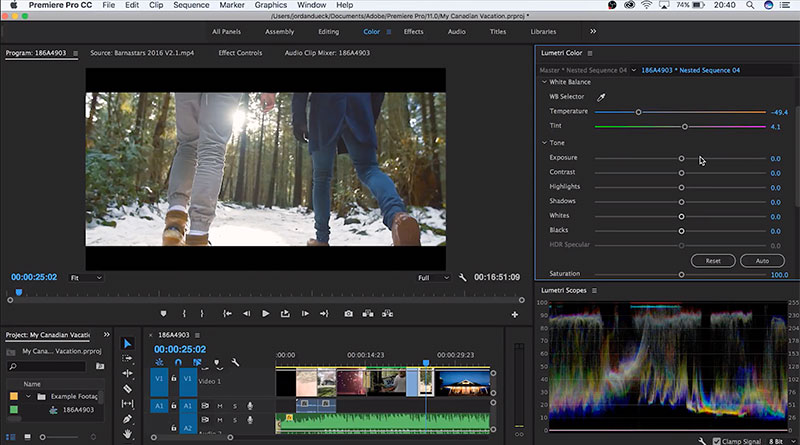This screenshot has height=445, width=800.
Task: Click the Temperature slider handle
Action: 638,112
